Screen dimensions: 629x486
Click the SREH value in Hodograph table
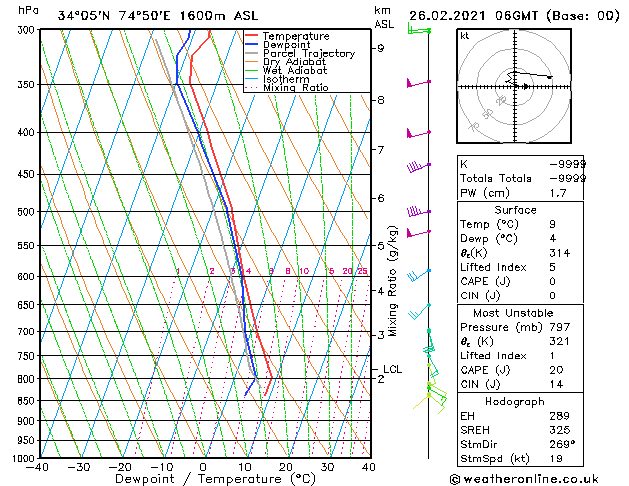pyautogui.click(x=560, y=430)
